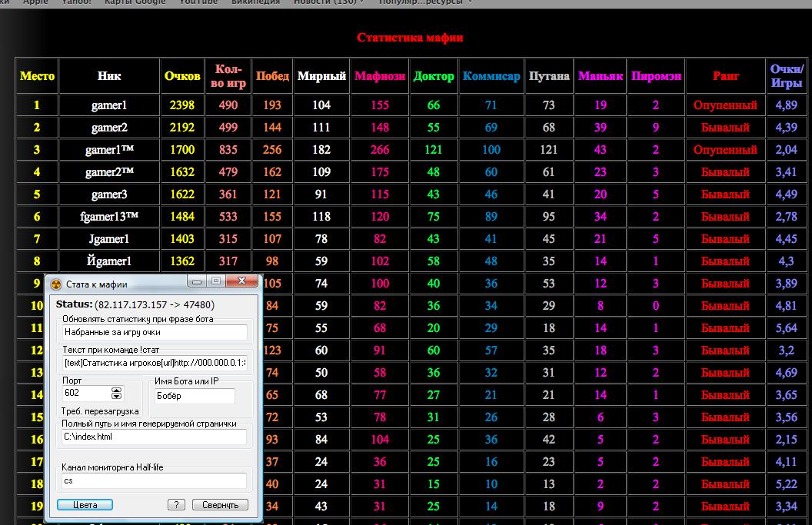Close the Стата к мафии dialog
Screen dimensions: 812x525
coord(242,282)
